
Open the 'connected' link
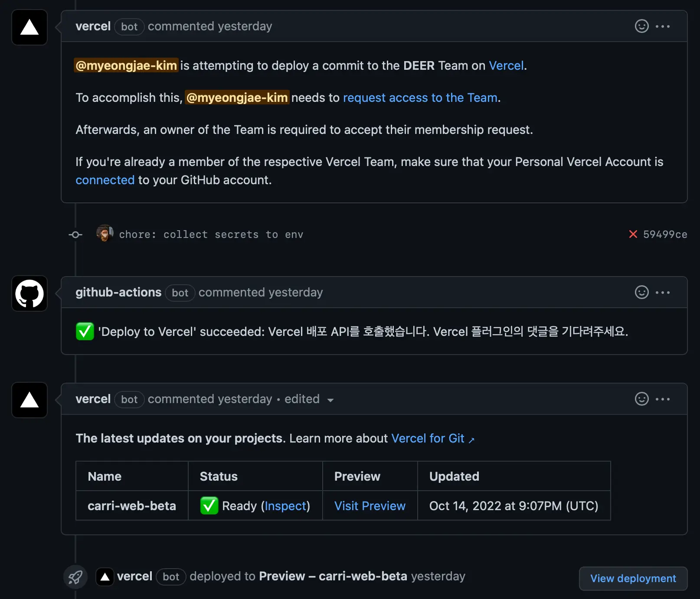click(x=105, y=180)
